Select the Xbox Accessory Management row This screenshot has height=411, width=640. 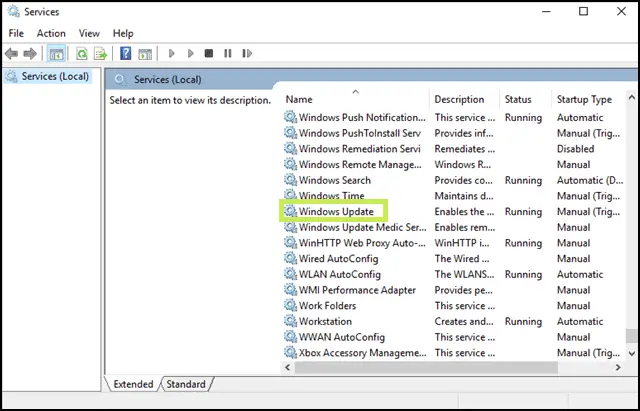tap(453, 353)
